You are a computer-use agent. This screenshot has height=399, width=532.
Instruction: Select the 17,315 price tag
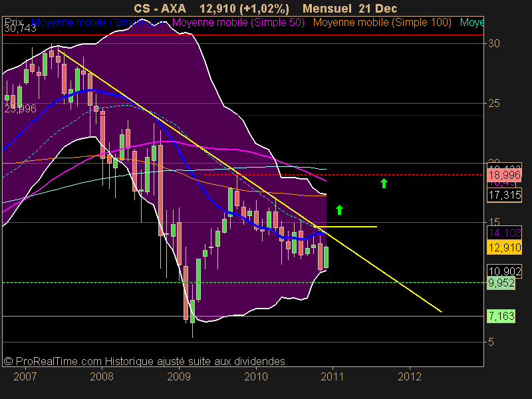(x=504, y=195)
